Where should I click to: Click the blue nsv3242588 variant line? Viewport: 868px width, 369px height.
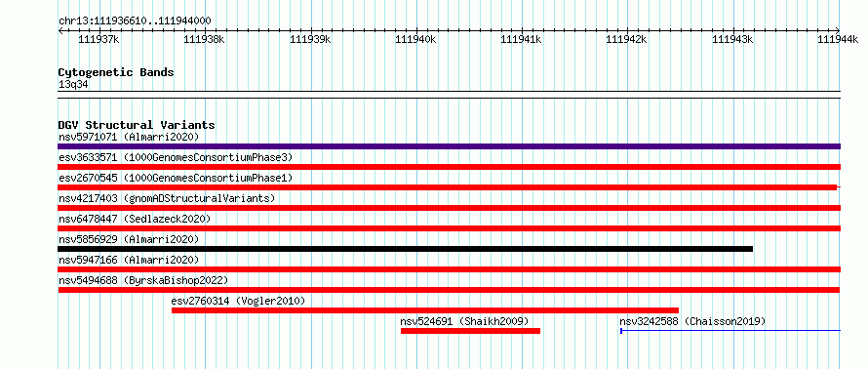pyautogui.click(x=730, y=331)
